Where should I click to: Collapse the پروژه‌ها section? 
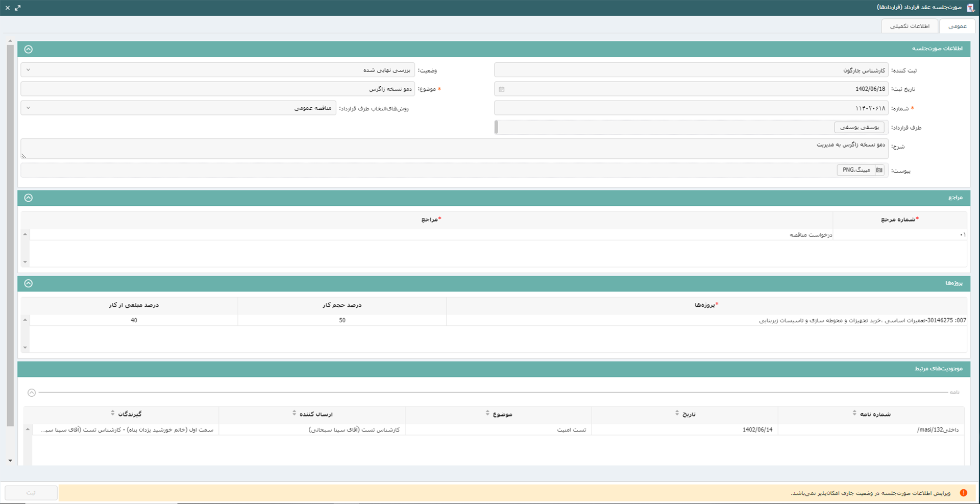coord(29,283)
